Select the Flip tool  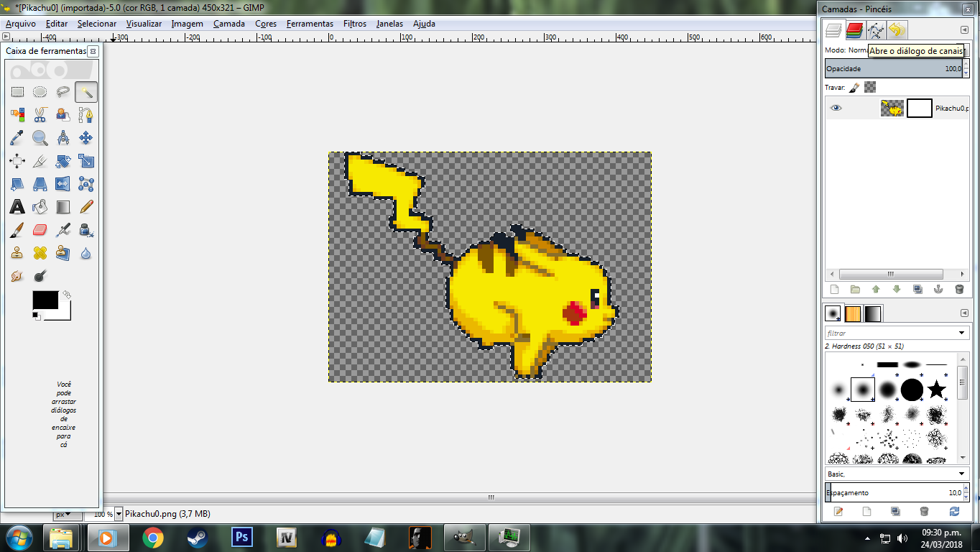[63, 184]
